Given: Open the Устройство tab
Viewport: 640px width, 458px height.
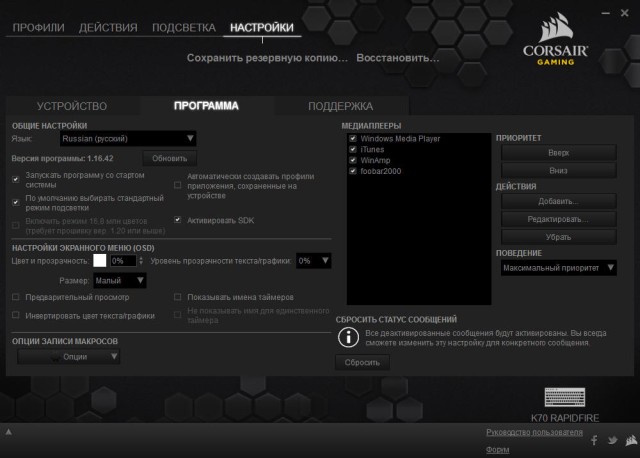Looking at the screenshot, I should (72, 106).
